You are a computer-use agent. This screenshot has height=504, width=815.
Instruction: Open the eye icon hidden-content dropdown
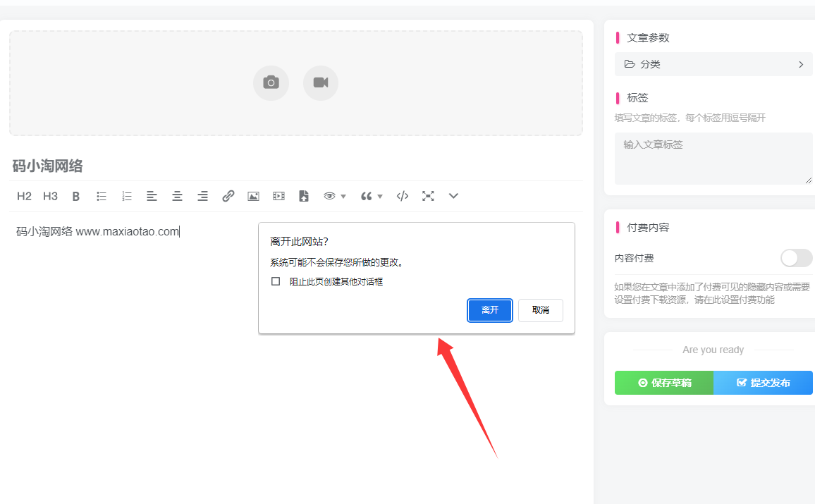(x=334, y=196)
